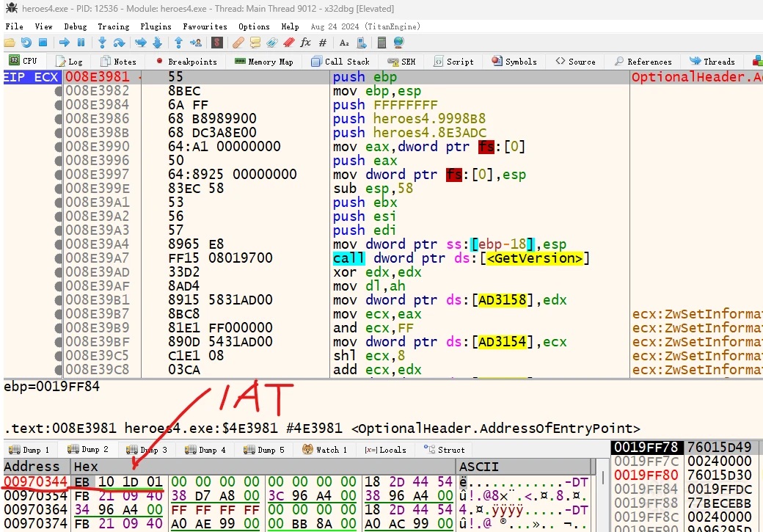Open the Plugins menu
The image size is (763, 532).
[x=156, y=26]
